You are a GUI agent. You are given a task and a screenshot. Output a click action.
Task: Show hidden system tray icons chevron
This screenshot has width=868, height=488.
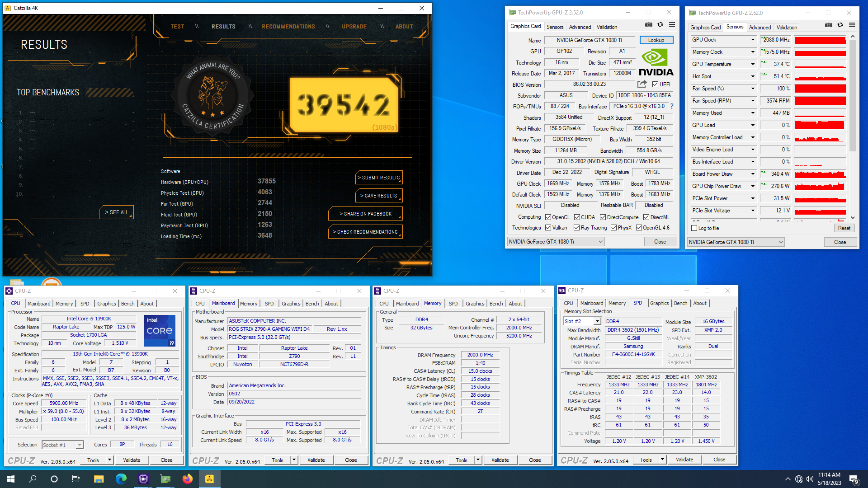pos(788,479)
